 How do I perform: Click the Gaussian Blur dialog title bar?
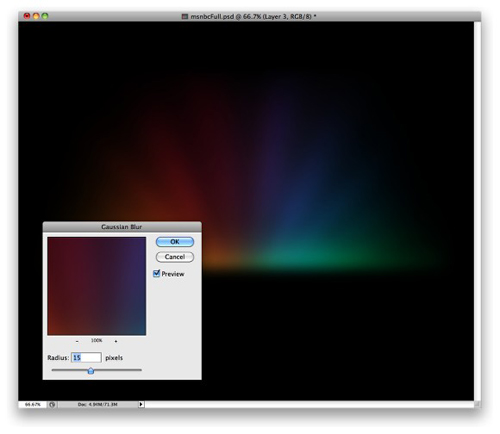pos(122,227)
